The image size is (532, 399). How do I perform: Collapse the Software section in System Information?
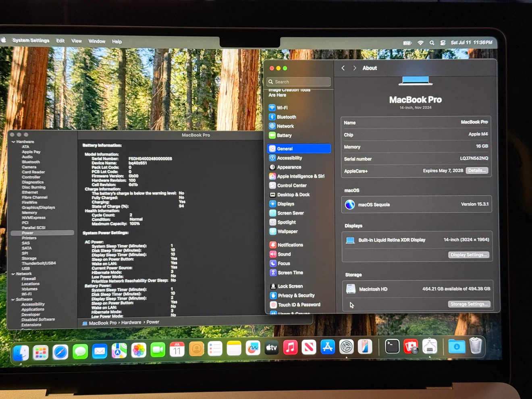coord(13,299)
